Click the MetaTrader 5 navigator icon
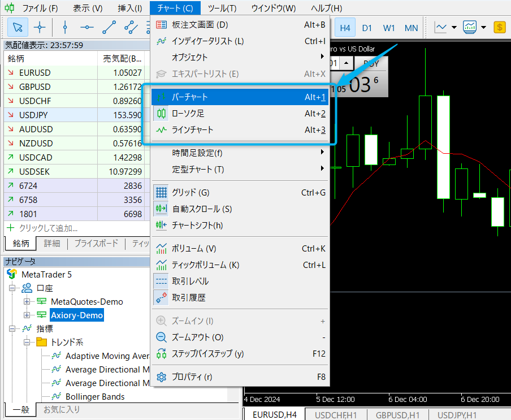This screenshot has height=420, width=511. (x=12, y=274)
